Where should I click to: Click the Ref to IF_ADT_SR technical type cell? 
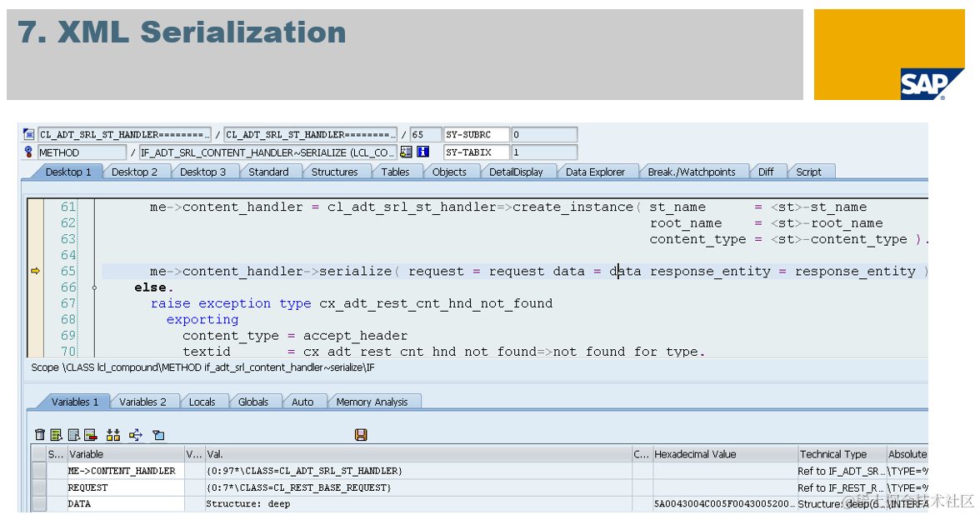842,472
